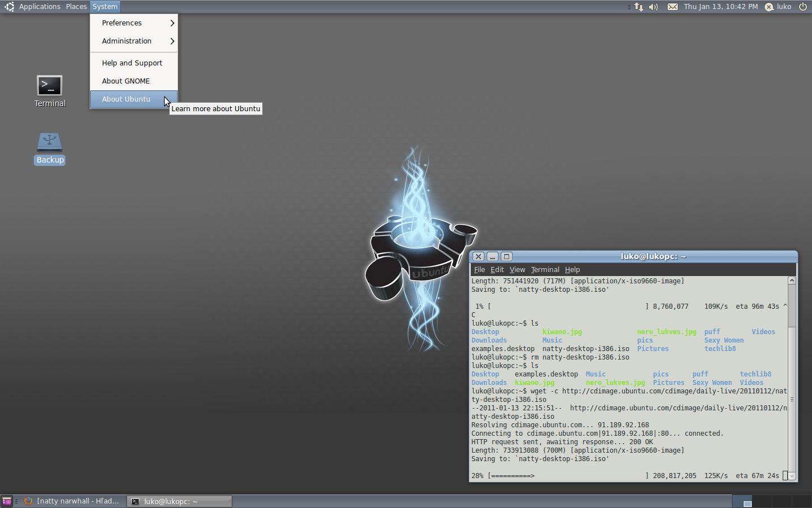Switch to the first workspace in switcher
The width and height of the screenshot is (812, 508).
(x=742, y=501)
